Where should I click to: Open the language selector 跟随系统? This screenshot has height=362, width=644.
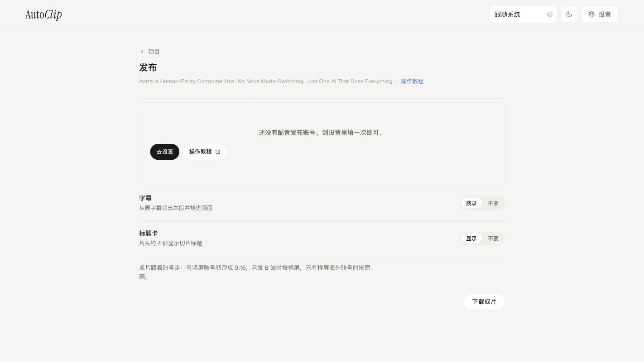tap(523, 14)
